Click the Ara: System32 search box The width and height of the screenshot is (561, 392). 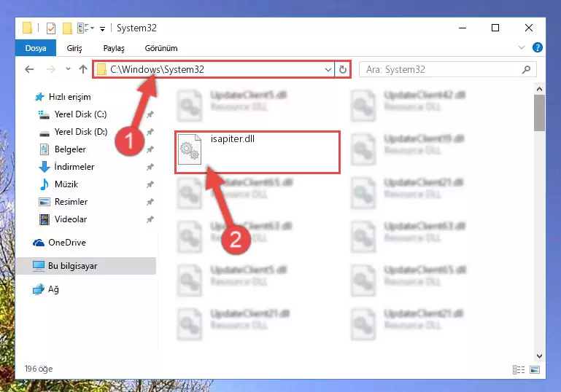tap(447, 69)
